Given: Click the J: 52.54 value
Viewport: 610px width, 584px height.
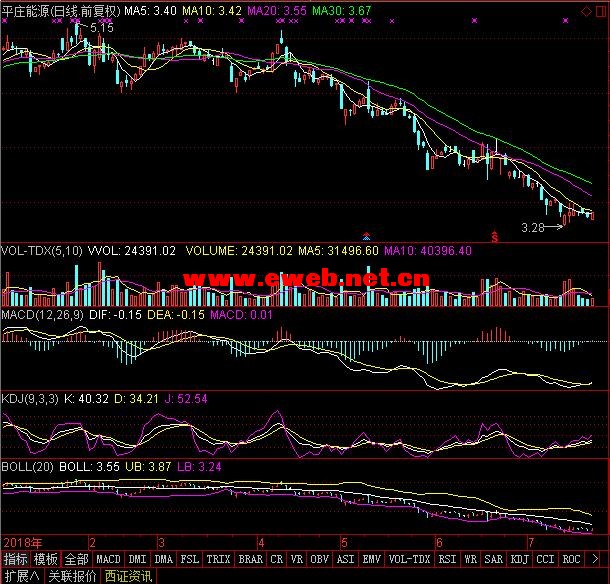Looking at the screenshot, I should click(186, 399).
